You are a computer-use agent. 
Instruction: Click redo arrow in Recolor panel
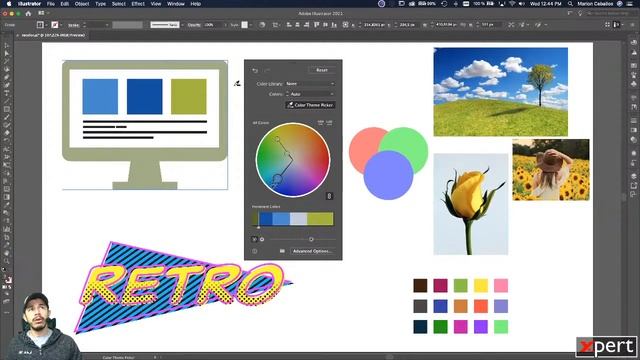click(267, 70)
